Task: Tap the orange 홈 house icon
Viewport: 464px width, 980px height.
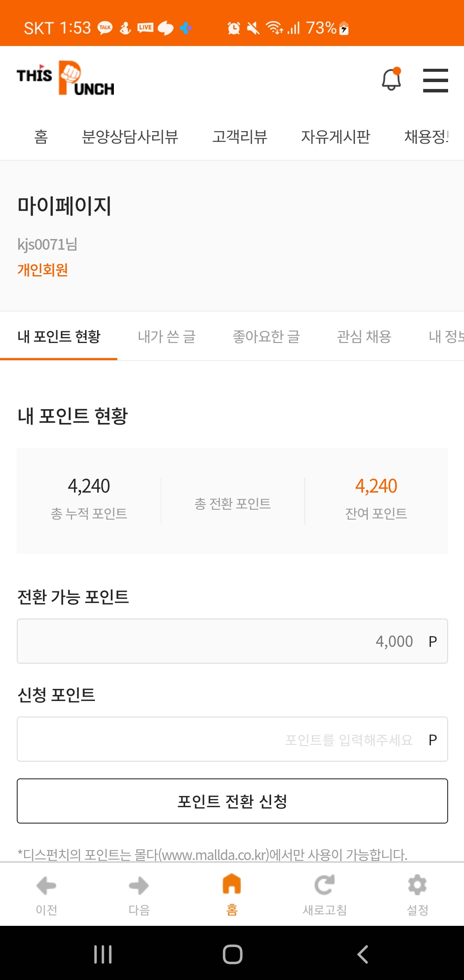Action: coord(232,885)
